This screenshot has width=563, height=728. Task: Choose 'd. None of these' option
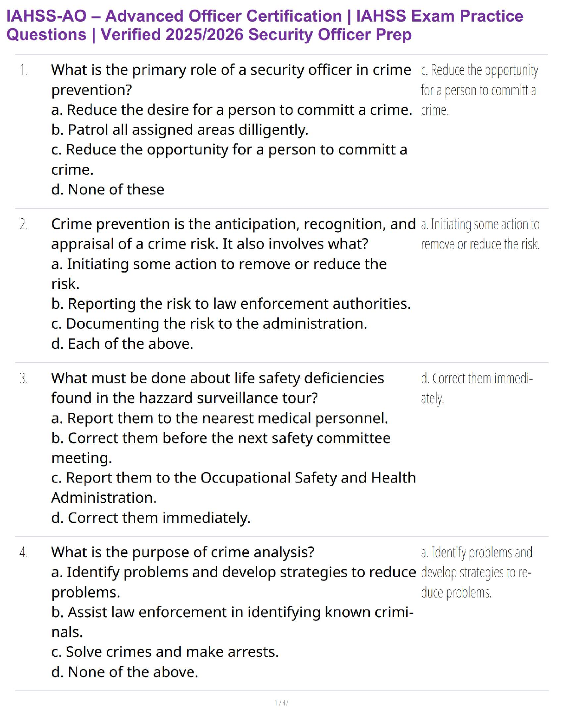(108, 189)
